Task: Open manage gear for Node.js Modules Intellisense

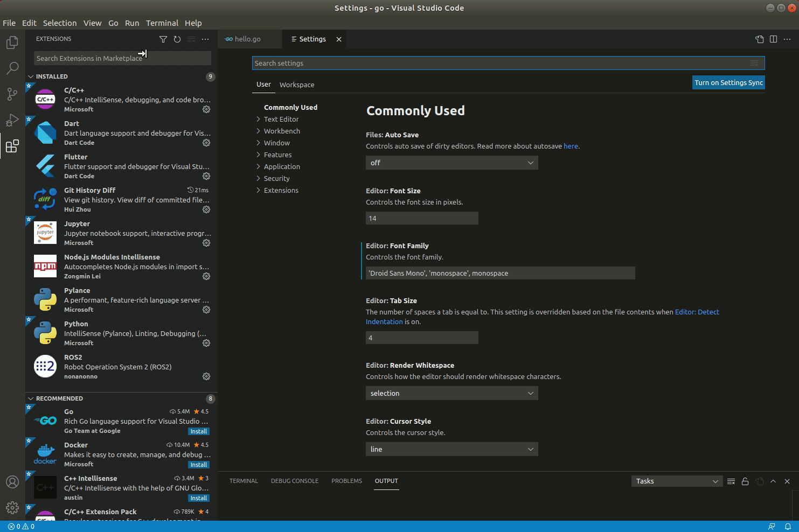Action: point(206,276)
